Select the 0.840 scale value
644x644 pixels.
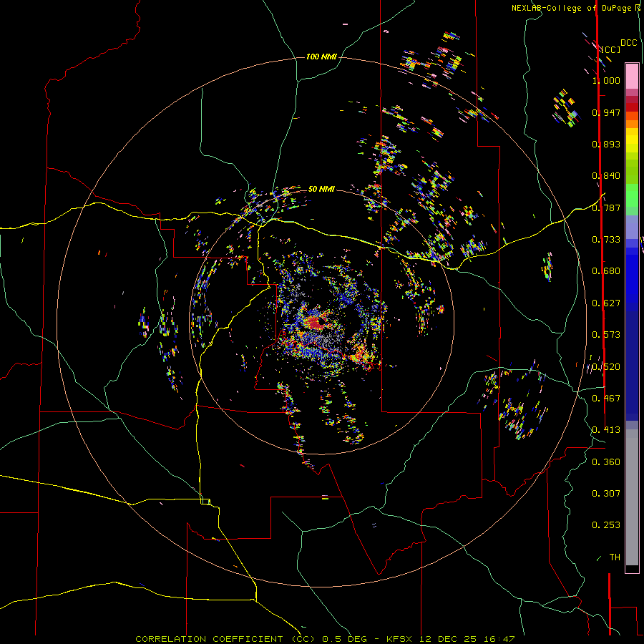pyautogui.click(x=606, y=176)
